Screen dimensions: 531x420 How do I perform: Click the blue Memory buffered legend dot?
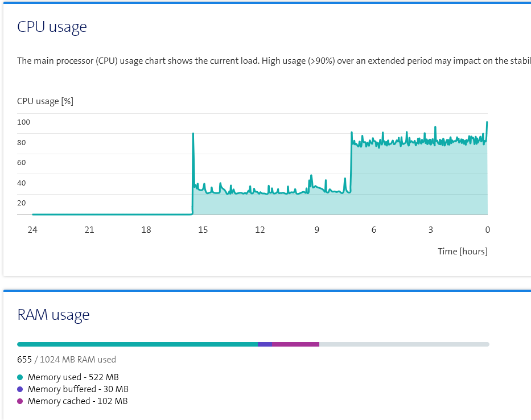(x=20, y=389)
